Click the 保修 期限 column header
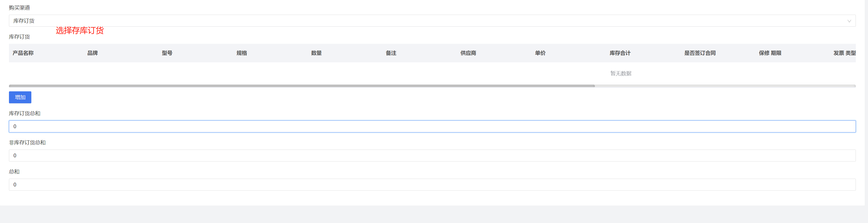 coord(770,53)
